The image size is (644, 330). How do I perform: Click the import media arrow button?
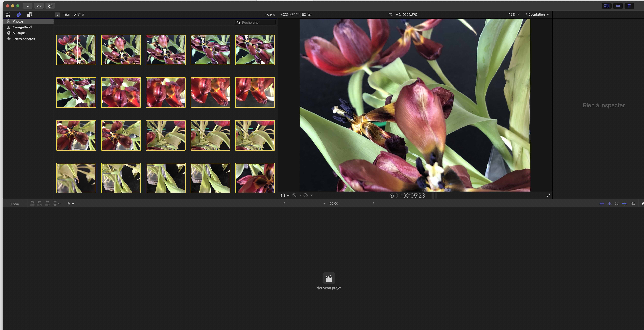pos(28,6)
